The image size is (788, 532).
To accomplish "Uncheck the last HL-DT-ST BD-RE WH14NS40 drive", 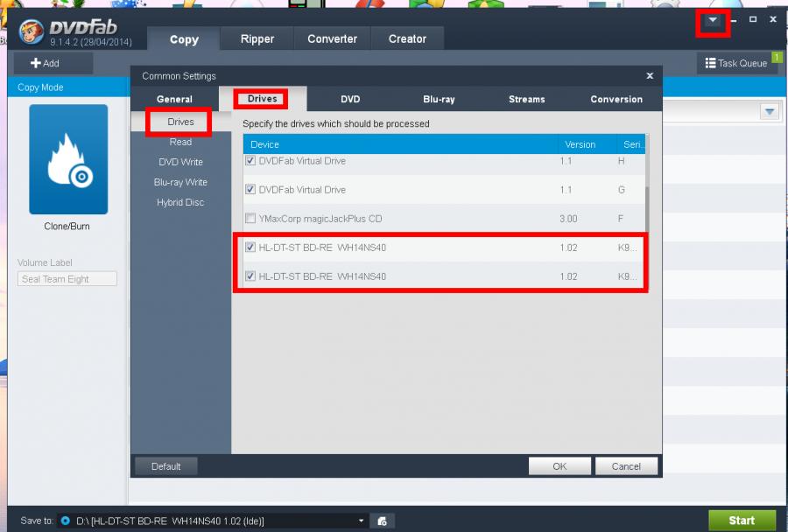I will (250, 276).
